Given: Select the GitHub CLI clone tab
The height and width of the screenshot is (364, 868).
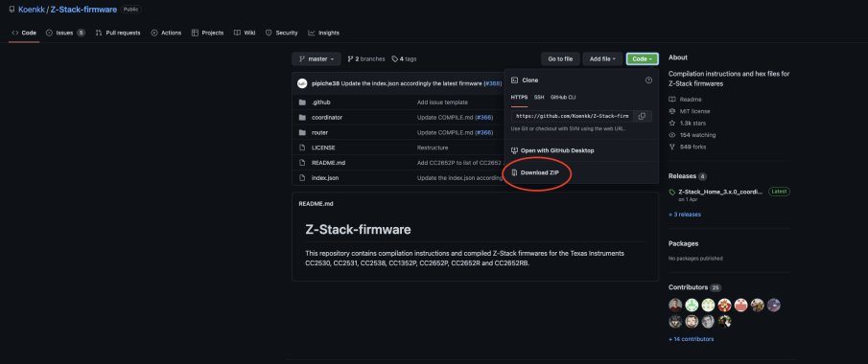Looking at the screenshot, I should [563, 98].
